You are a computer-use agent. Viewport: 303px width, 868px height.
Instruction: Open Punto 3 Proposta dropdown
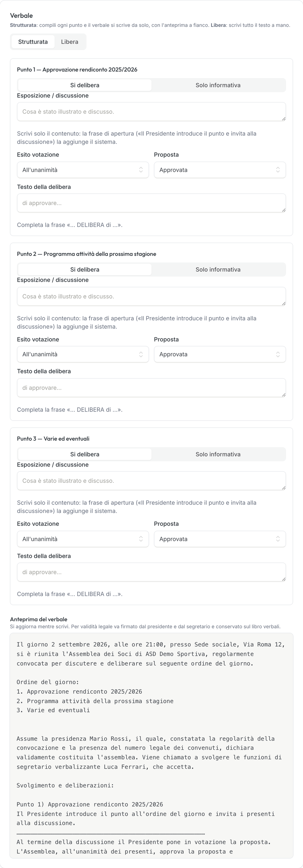click(220, 539)
